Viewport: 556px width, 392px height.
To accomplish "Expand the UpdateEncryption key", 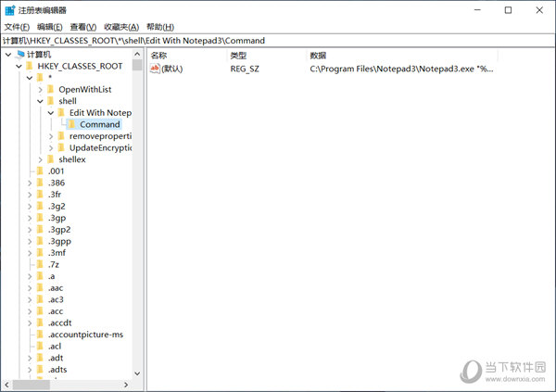I will 51,148.
